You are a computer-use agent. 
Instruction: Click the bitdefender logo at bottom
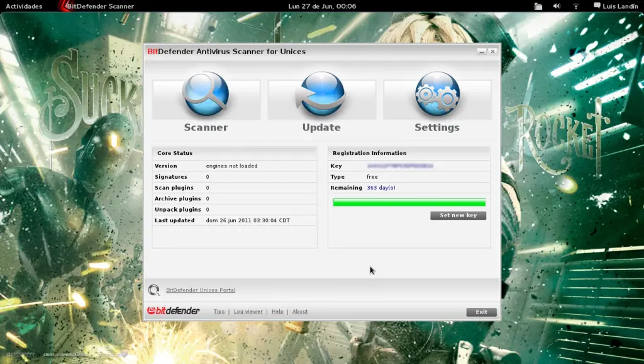[x=174, y=311]
